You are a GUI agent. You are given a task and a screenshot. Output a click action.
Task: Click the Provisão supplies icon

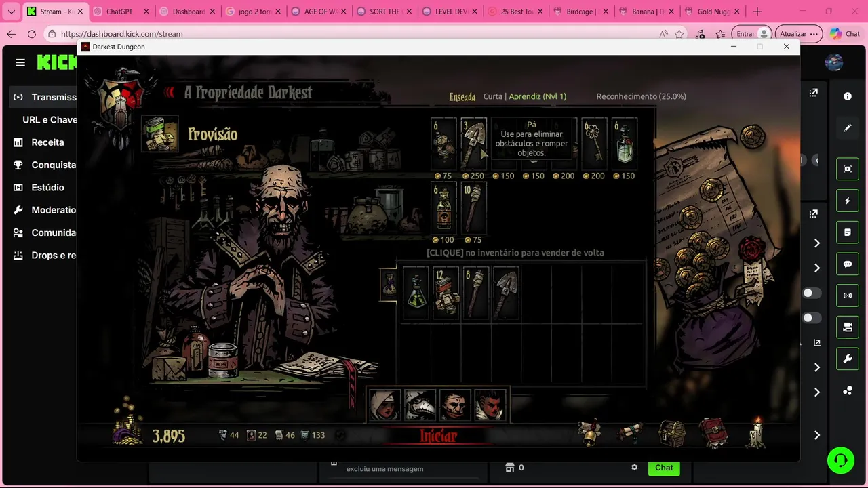[160, 134]
